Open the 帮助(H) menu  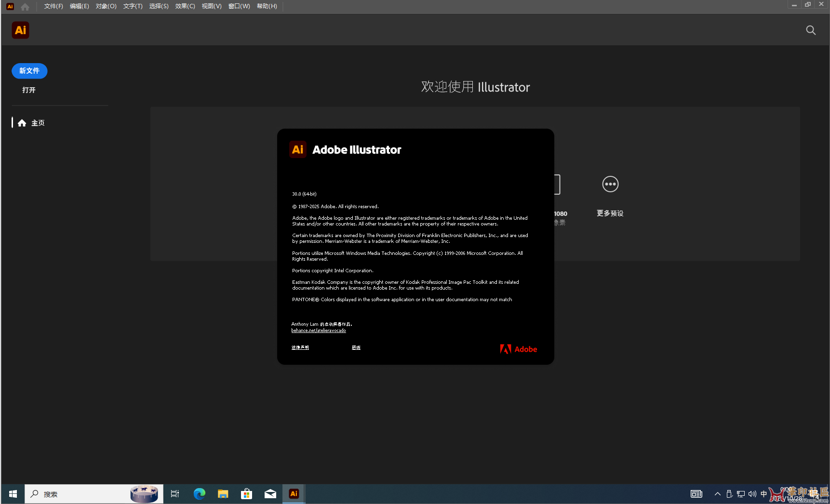tap(267, 6)
